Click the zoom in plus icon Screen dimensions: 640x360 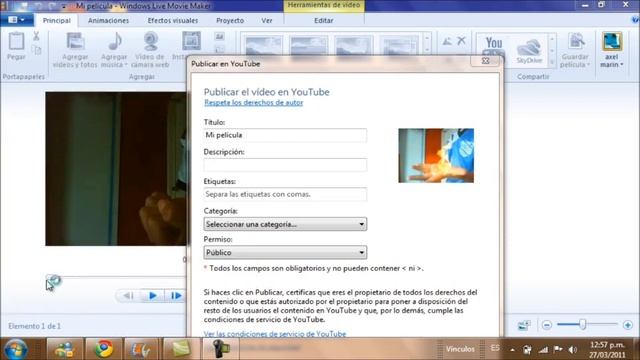628,325
